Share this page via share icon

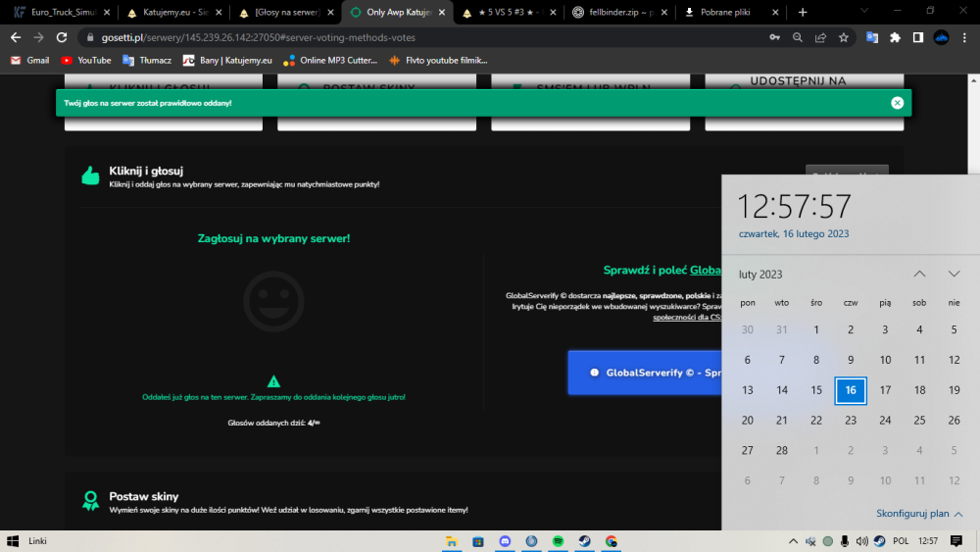[820, 37]
